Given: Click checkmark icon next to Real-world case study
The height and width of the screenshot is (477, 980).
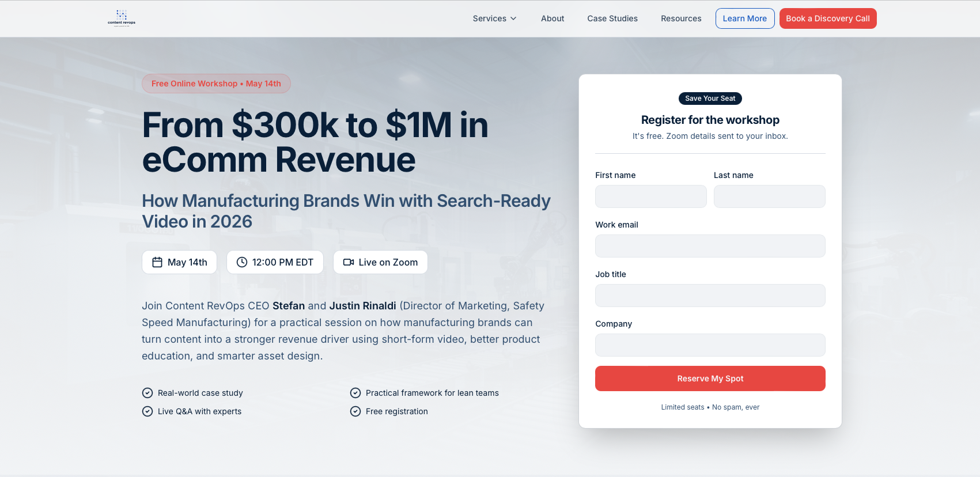Looking at the screenshot, I should pos(147,393).
